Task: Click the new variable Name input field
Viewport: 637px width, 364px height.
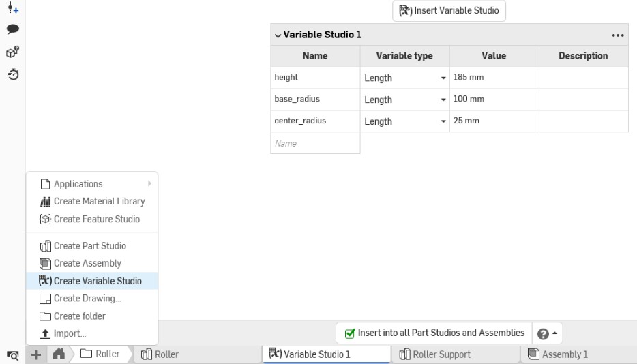Action: pyautogui.click(x=315, y=143)
